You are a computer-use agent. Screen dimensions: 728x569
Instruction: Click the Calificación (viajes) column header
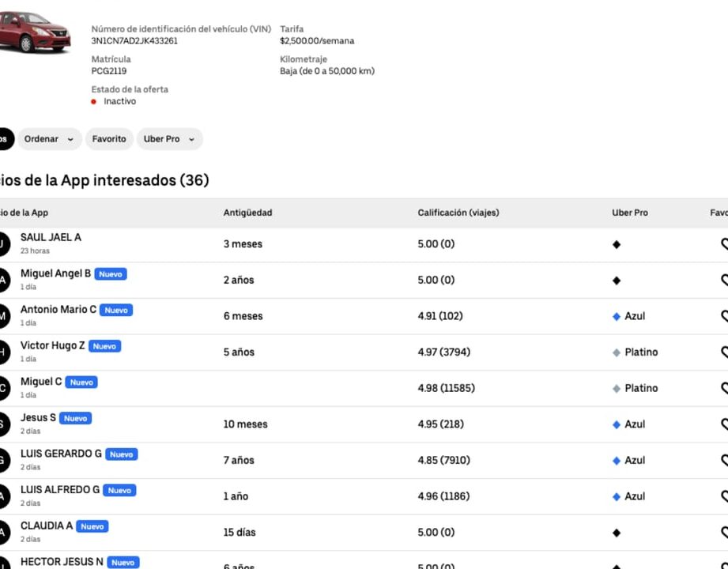pos(458,213)
